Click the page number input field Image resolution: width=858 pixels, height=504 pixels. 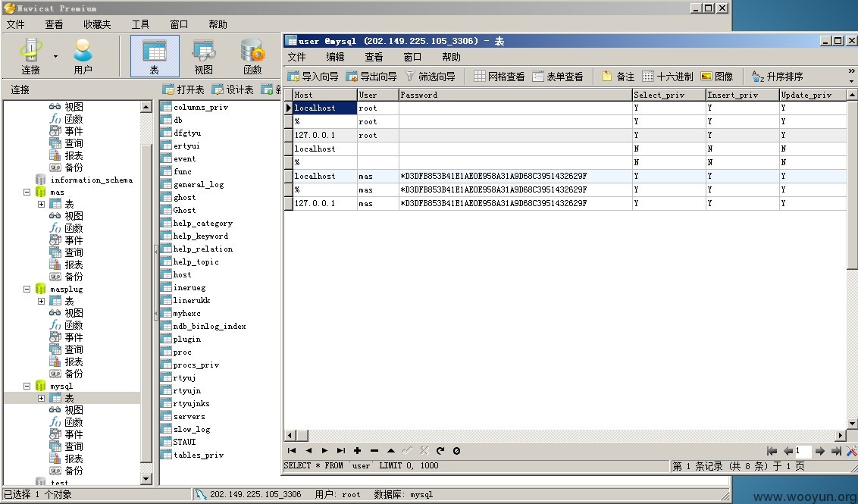click(803, 451)
